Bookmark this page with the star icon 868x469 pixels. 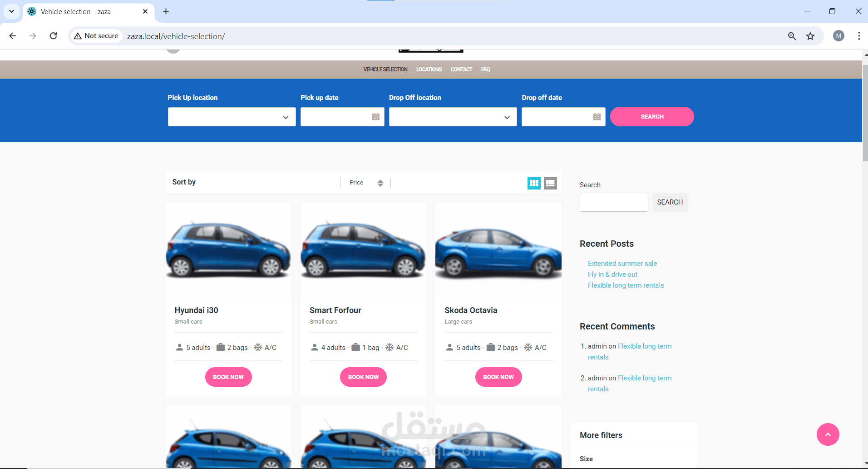tap(810, 36)
